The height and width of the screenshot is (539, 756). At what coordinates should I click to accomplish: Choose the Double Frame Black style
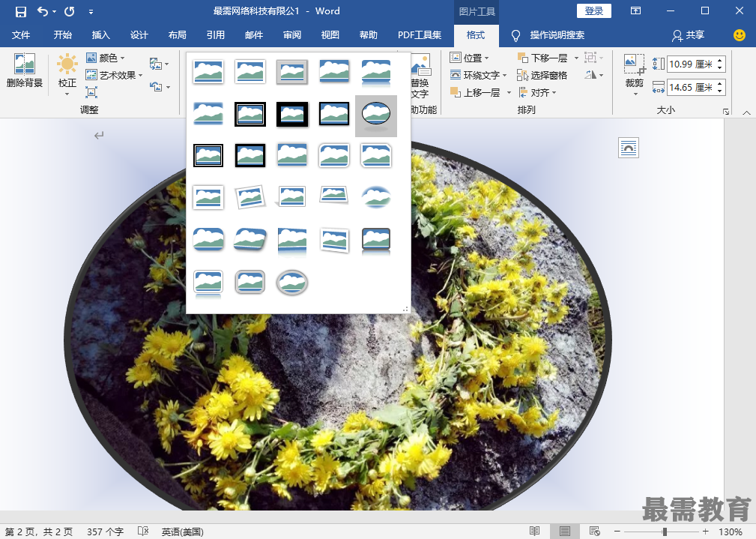point(250,114)
